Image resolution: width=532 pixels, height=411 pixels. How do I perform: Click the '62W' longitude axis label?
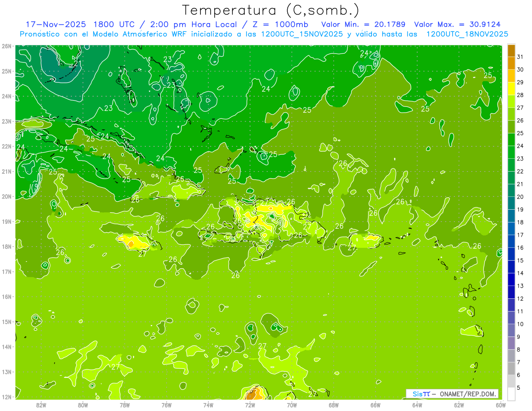point(459,405)
